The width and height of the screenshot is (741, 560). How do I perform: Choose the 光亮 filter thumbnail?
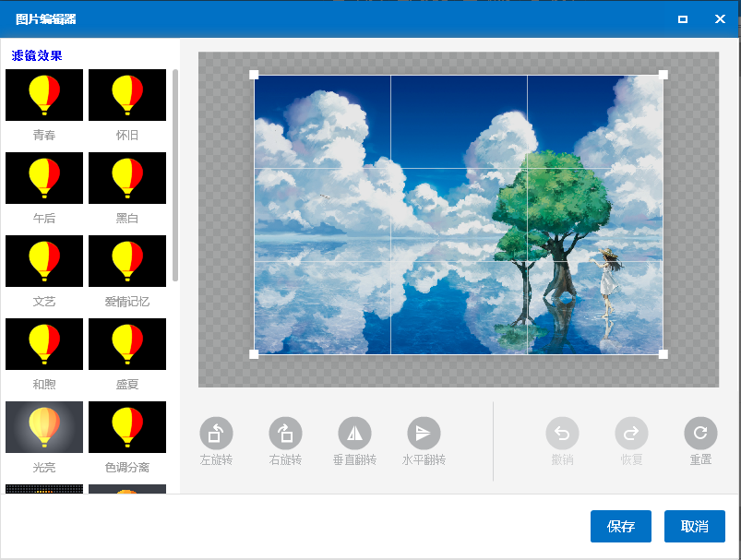click(x=44, y=427)
